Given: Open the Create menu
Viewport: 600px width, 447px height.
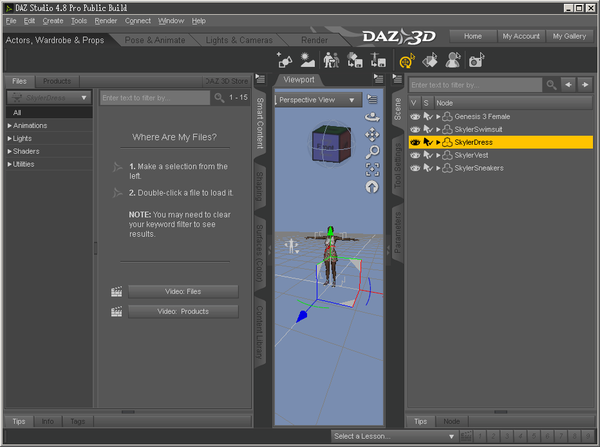Looking at the screenshot, I should coord(53,21).
